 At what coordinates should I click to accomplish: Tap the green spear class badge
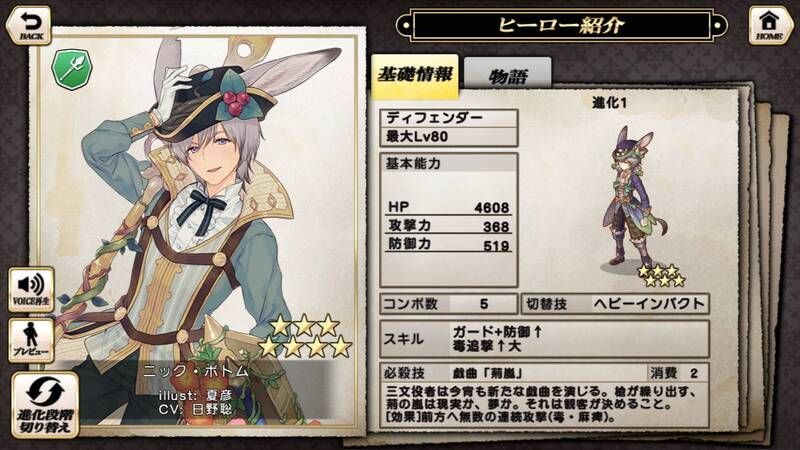[x=71, y=70]
